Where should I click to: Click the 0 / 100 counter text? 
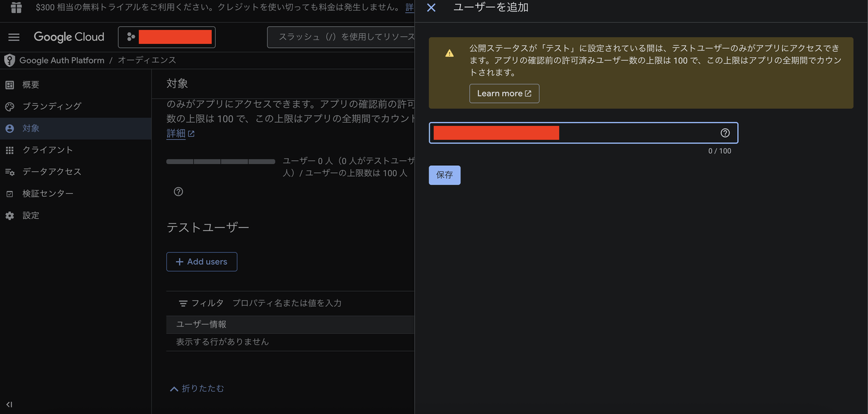(720, 151)
